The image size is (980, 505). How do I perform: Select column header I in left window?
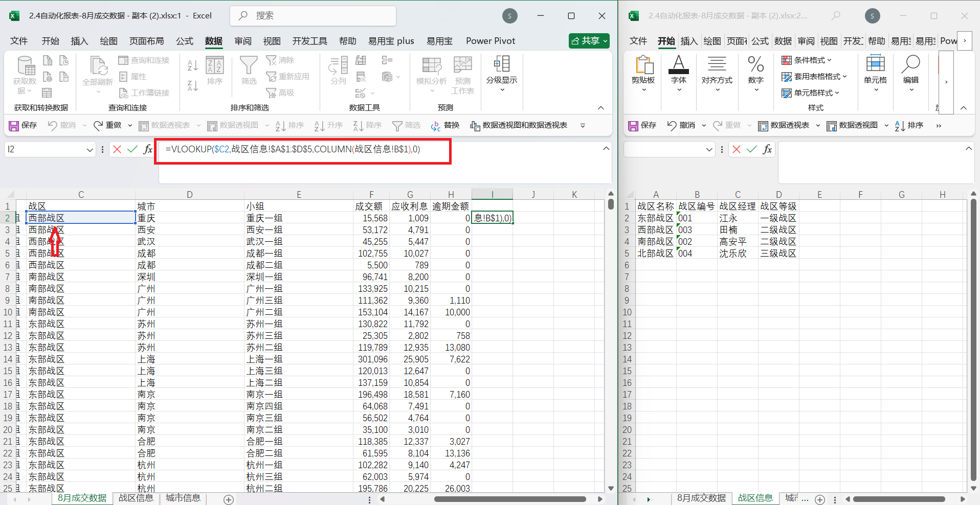point(492,194)
